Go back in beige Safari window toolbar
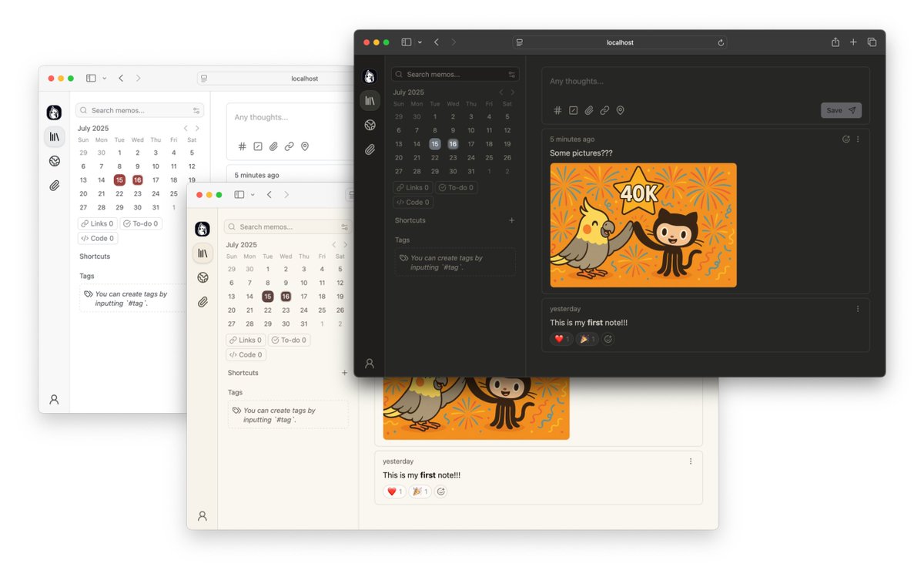Screen dimensions: 924x577 click(269, 195)
